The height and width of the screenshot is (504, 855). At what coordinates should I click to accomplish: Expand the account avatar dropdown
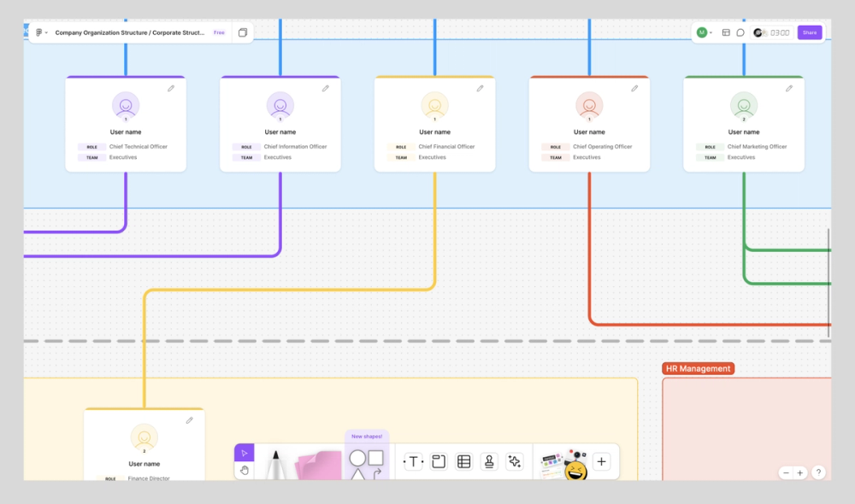[706, 32]
